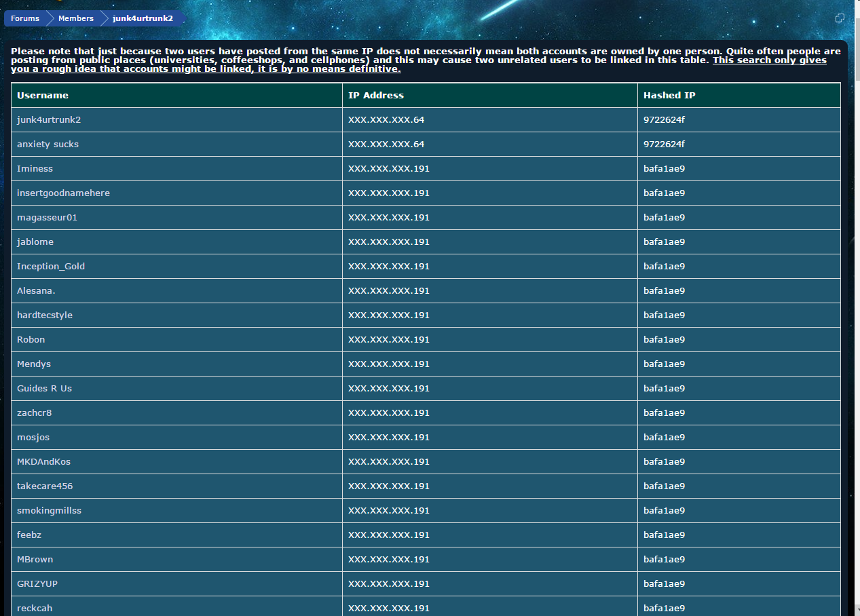Click username anxiety sucks
This screenshot has width=860, height=616.
(48, 145)
